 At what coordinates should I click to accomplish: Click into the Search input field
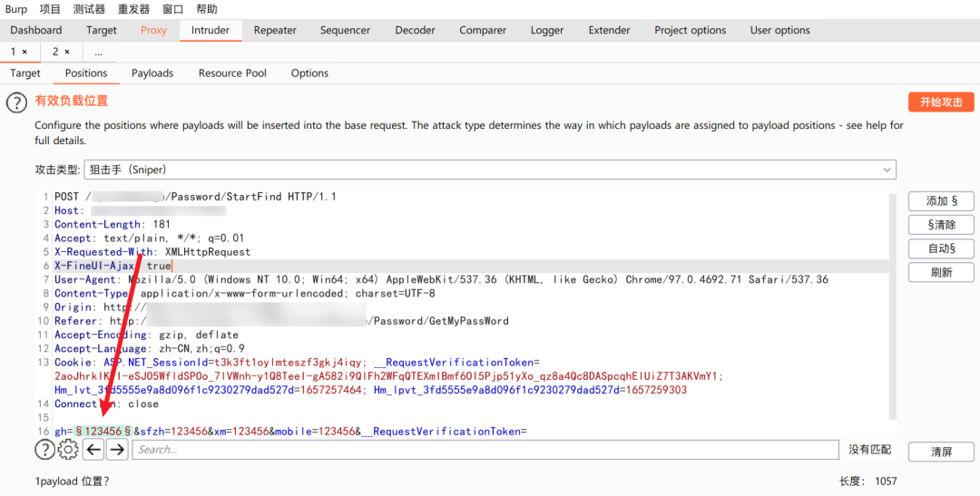click(485, 449)
